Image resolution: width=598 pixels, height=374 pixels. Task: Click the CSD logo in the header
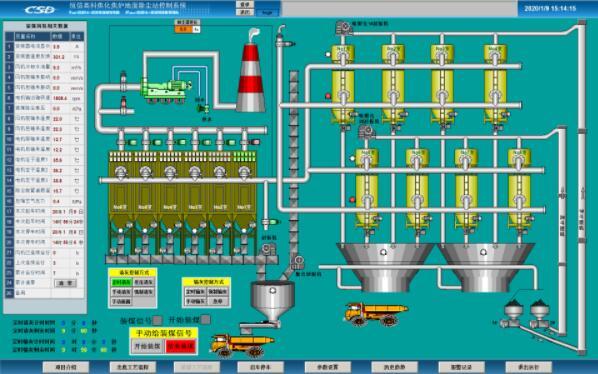point(40,9)
